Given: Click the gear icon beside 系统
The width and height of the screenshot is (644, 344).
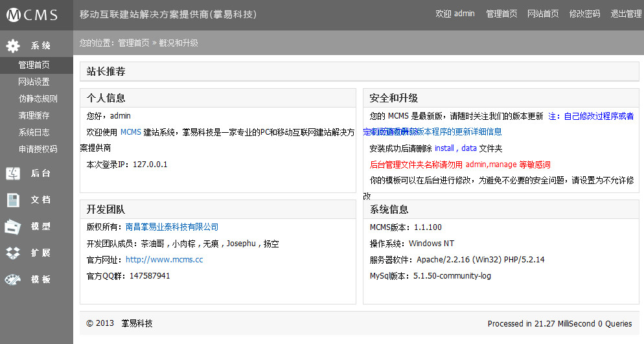Looking at the screenshot, I should 13,45.
